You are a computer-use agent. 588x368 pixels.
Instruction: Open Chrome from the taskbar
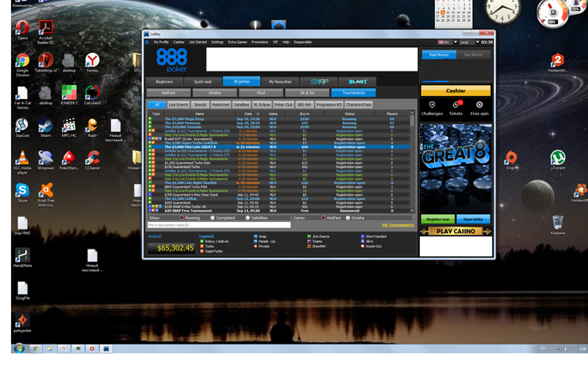pyautogui.click(x=35, y=349)
